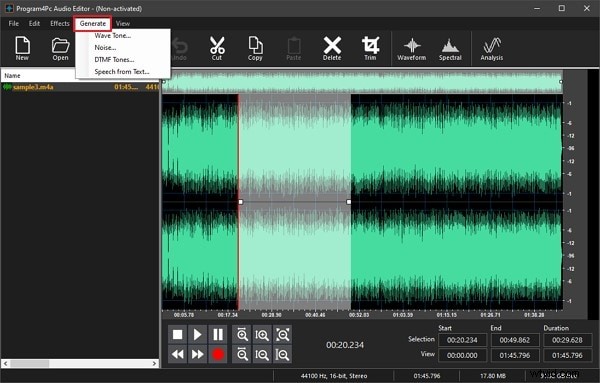
Task: Select the sample3.m4a file row
Action: click(x=80, y=87)
